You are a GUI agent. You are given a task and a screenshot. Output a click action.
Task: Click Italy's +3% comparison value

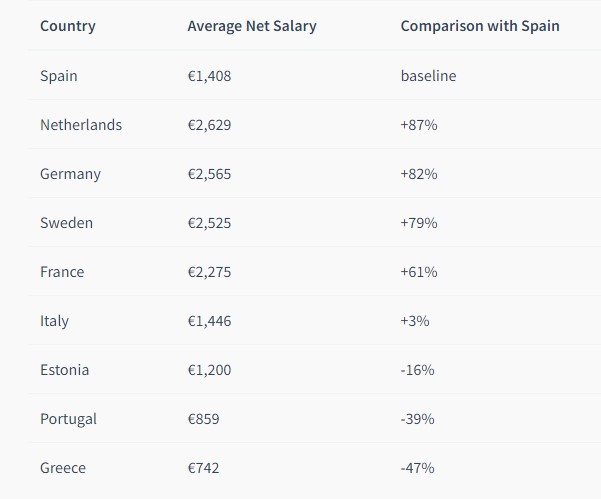[415, 321]
